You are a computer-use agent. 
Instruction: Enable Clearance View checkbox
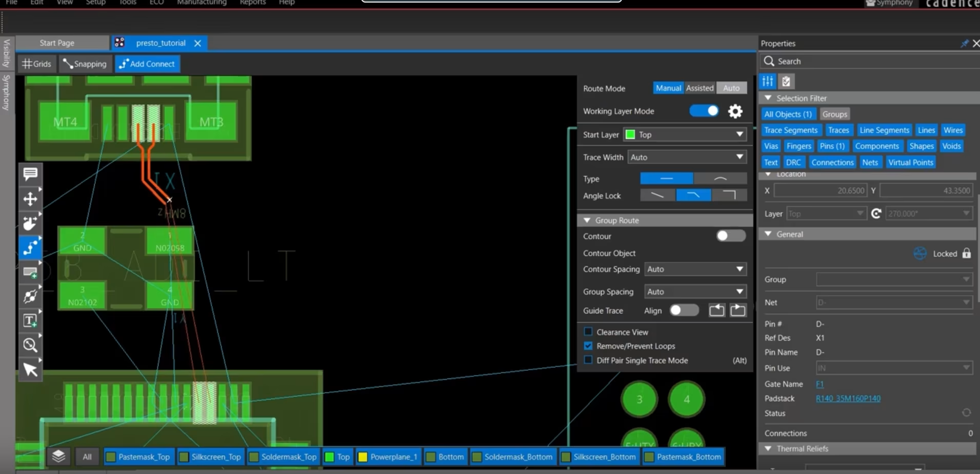588,332
